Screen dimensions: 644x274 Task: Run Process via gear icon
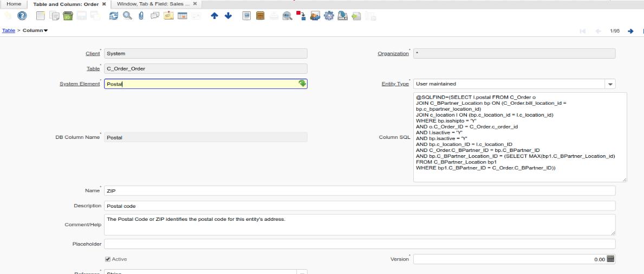pyautogui.click(x=329, y=16)
